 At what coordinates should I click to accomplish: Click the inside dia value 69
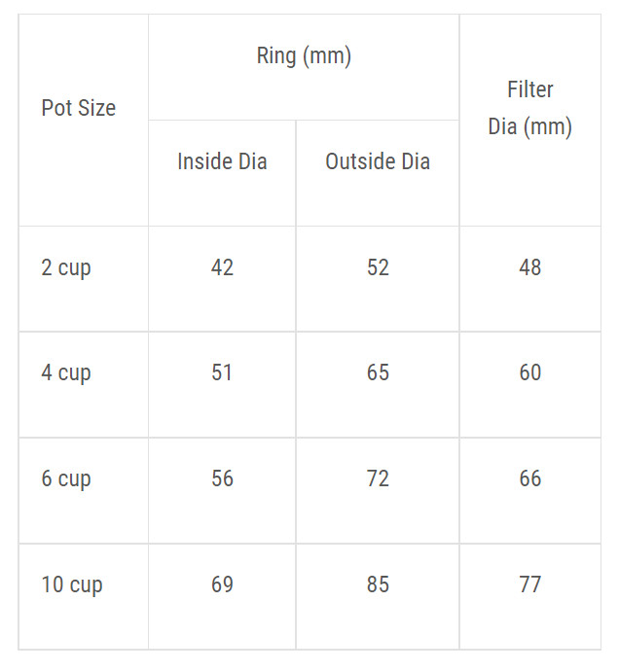pos(222,584)
